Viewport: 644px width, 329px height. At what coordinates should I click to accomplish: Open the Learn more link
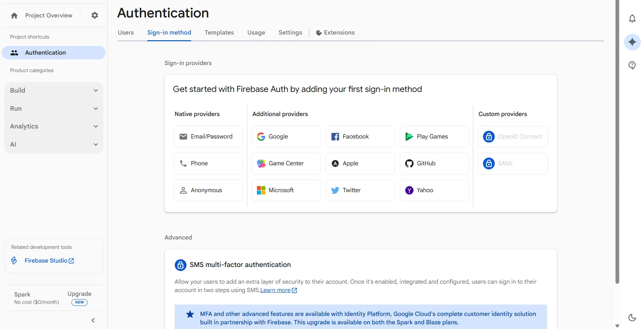[275, 290]
